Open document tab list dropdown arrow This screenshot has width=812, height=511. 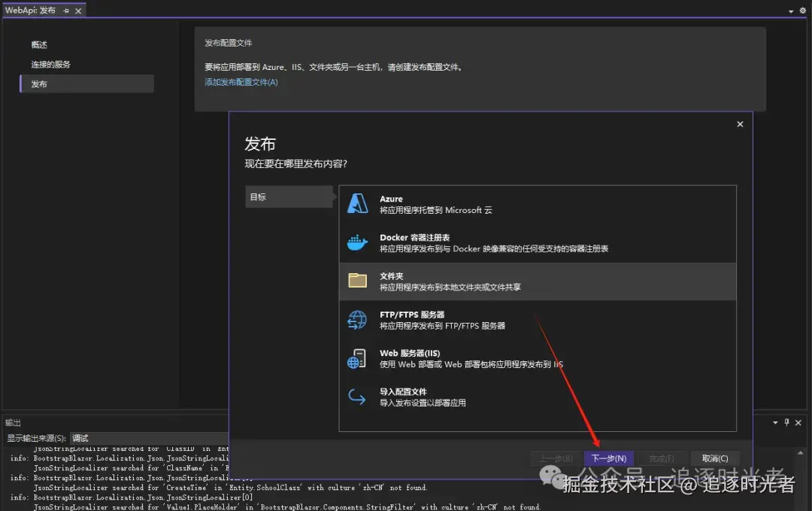tap(791, 11)
